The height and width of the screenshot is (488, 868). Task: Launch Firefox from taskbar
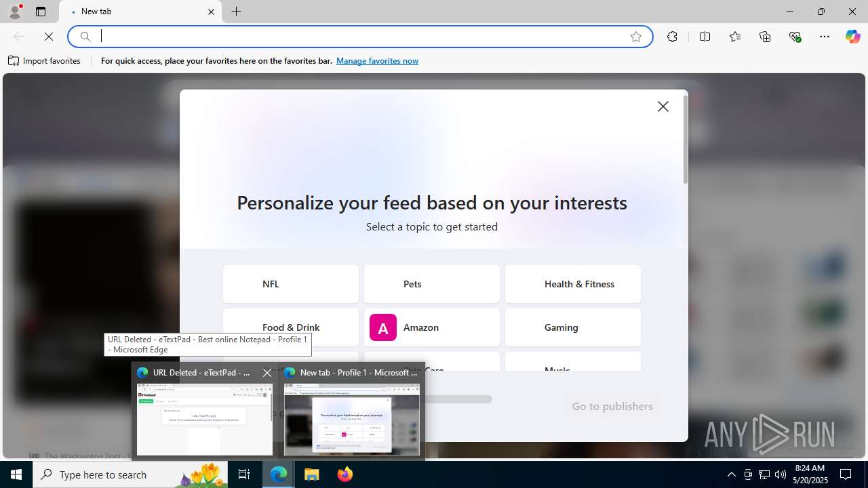pyautogui.click(x=344, y=474)
